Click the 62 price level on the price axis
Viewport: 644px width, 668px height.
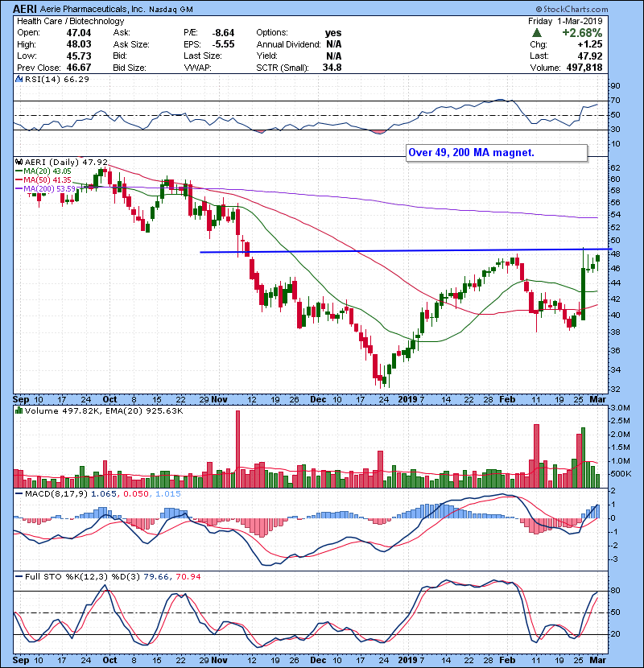tap(615, 167)
